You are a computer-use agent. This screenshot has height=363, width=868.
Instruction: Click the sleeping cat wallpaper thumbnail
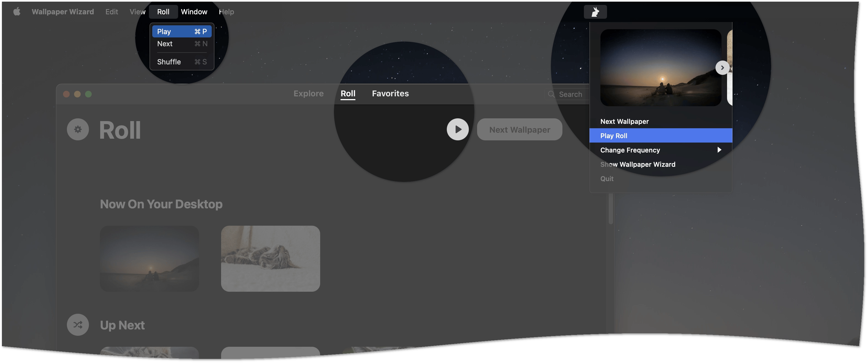[270, 259]
